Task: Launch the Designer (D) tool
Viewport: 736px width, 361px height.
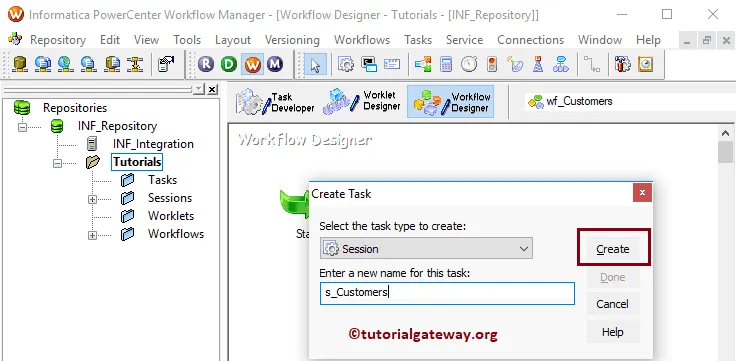Action: tap(229, 64)
